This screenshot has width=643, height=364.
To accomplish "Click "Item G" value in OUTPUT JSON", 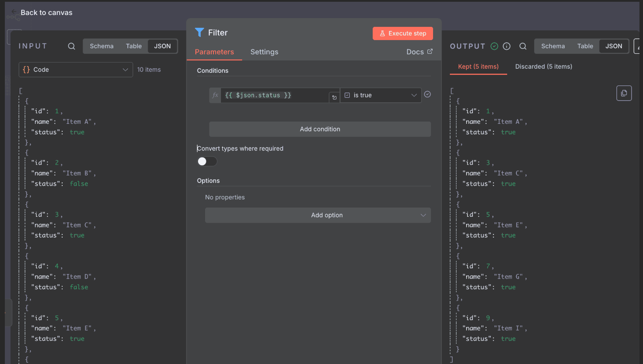I will (508, 277).
